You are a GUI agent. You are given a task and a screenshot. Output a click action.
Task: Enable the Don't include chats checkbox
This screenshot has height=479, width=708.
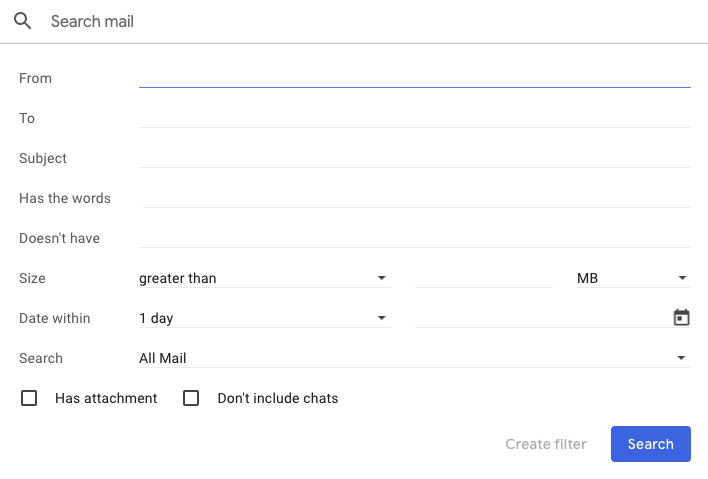(191, 398)
